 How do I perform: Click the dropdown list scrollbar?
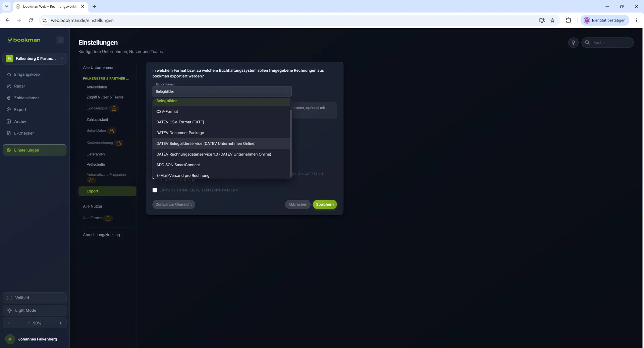(290, 144)
